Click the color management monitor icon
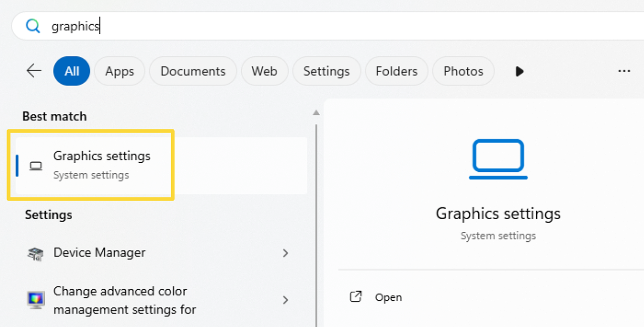Screen dimensions: 644x327 pos(35,300)
